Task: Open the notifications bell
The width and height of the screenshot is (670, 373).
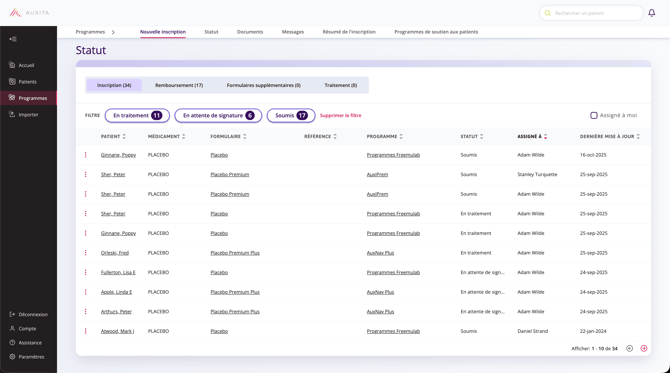Action: click(x=651, y=13)
